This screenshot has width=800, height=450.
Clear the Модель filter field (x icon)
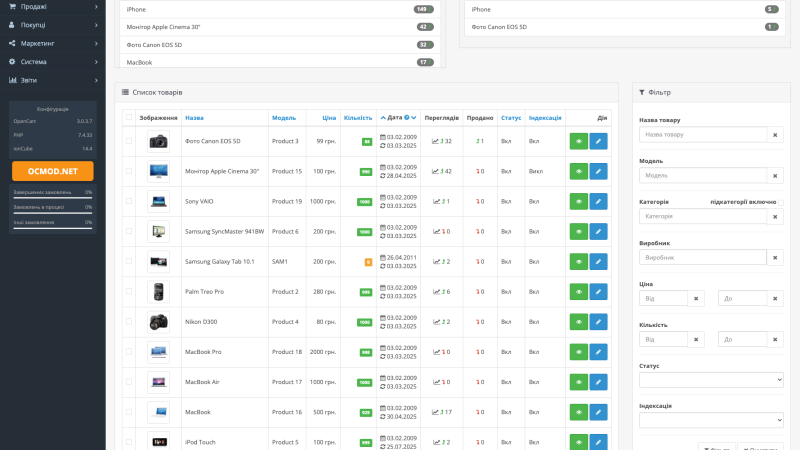(x=775, y=176)
